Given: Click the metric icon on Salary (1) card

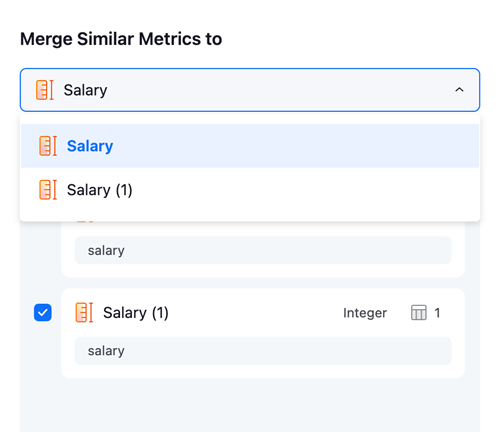Looking at the screenshot, I should pyautogui.click(x=84, y=313).
